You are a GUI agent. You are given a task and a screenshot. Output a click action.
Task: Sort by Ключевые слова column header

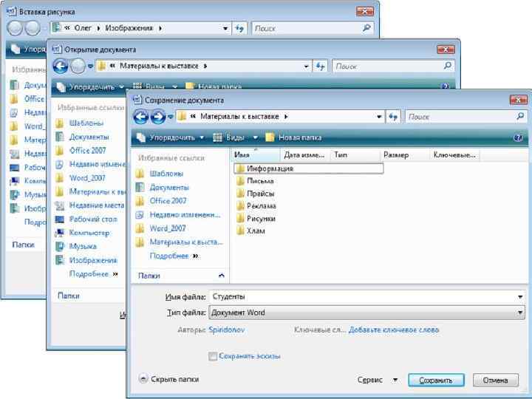click(454, 155)
